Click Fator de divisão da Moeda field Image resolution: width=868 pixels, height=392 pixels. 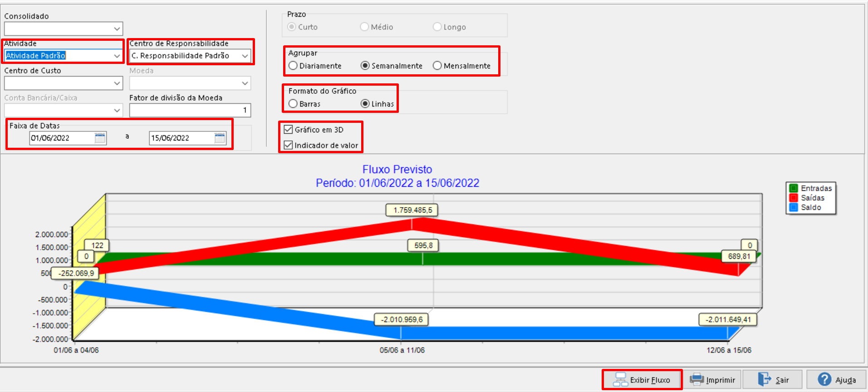[190, 110]
